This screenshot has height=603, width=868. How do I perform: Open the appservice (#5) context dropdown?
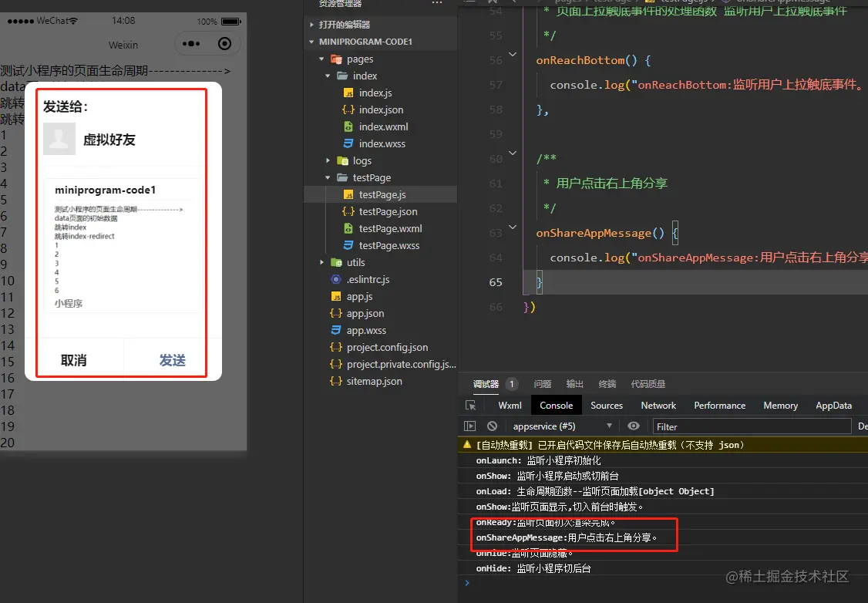coord(562,426)
